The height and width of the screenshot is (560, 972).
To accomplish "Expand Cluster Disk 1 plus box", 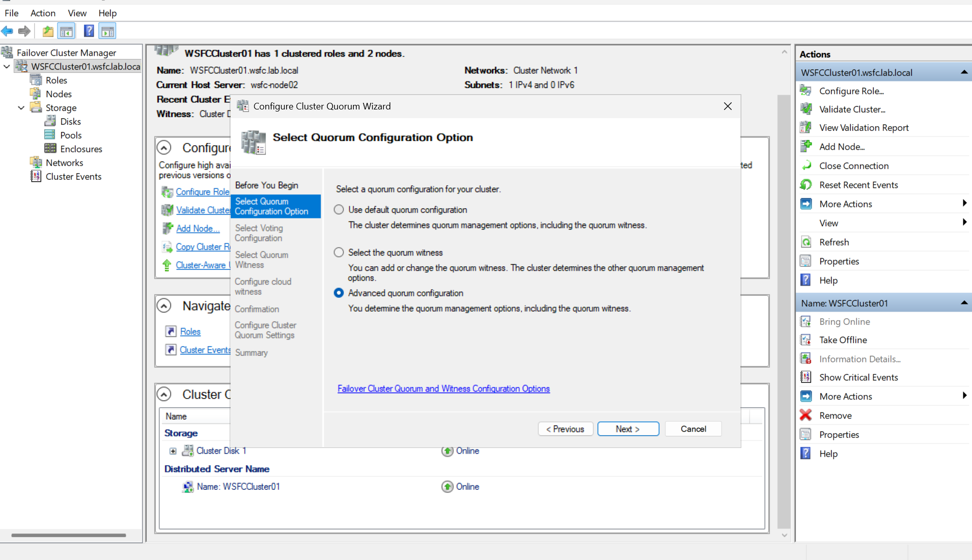I will pos(173,451).
